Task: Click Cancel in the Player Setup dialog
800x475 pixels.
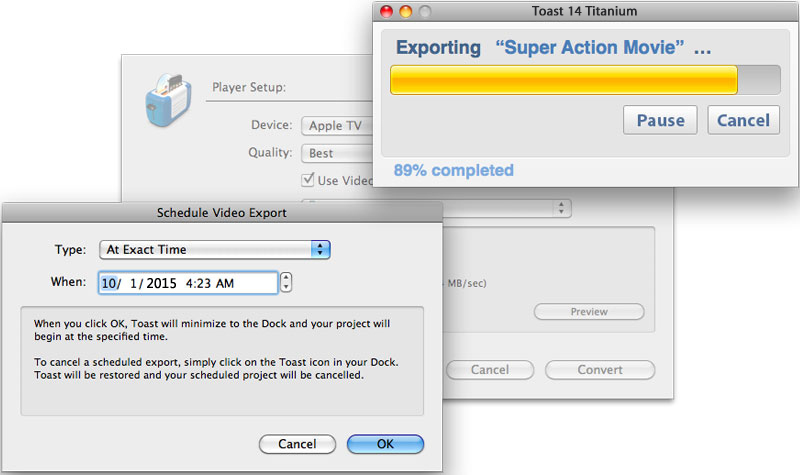Action: (490, 370)
